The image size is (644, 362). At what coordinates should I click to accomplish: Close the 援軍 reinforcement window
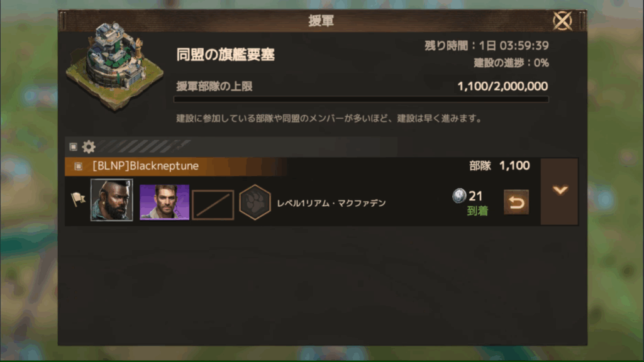562,21
